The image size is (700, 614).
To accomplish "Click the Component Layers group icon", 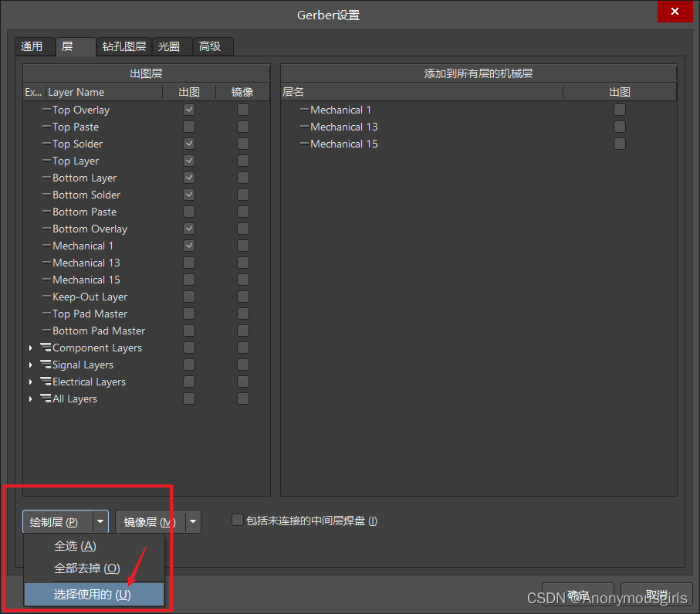I will tap(46, 348).
